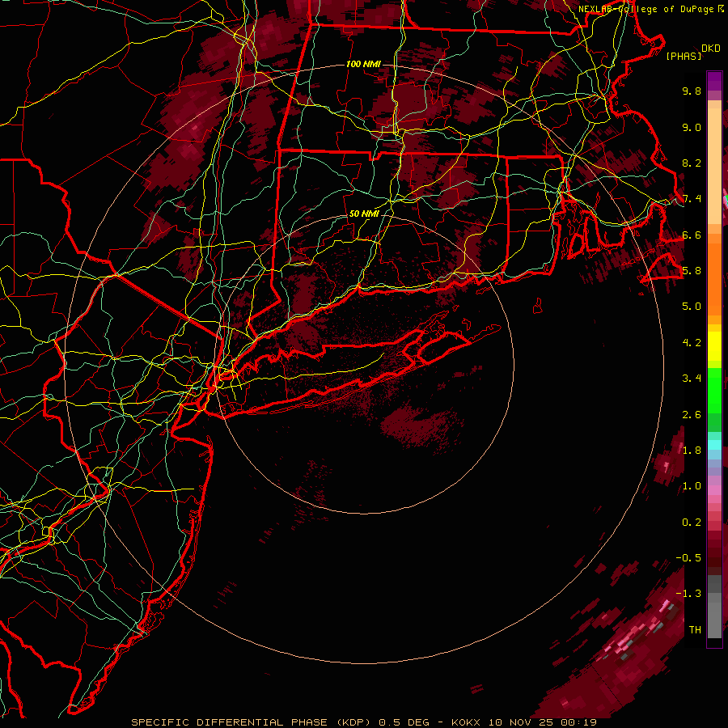Click the 5.8 value on the color scale
Screen dimensions: 728x728
[x=692, y=271]
